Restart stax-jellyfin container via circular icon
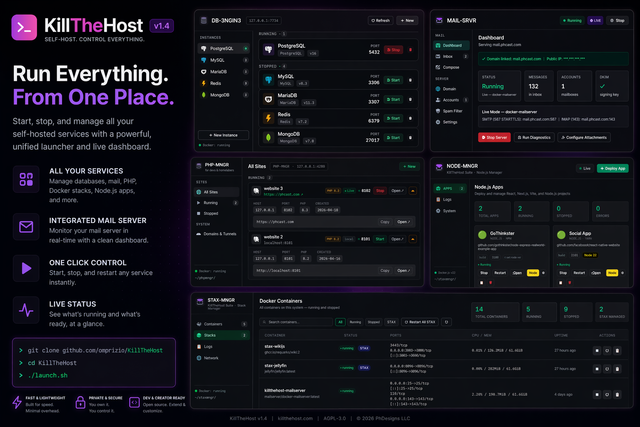Screen dimensions: 640x427 pos(607,369)
